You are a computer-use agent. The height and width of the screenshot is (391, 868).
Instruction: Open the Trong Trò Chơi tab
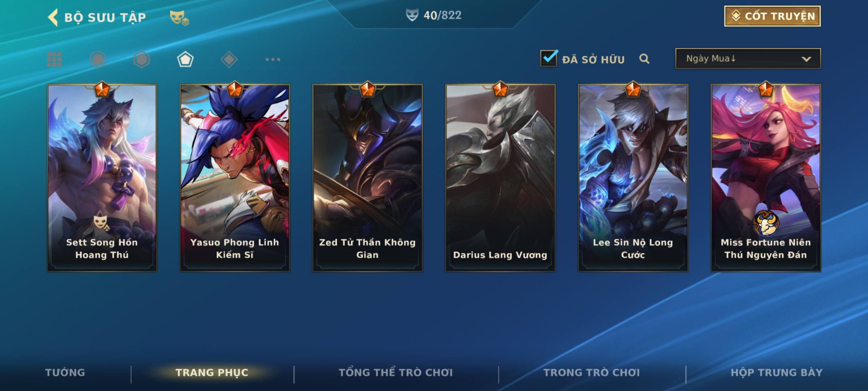[592, 373]
